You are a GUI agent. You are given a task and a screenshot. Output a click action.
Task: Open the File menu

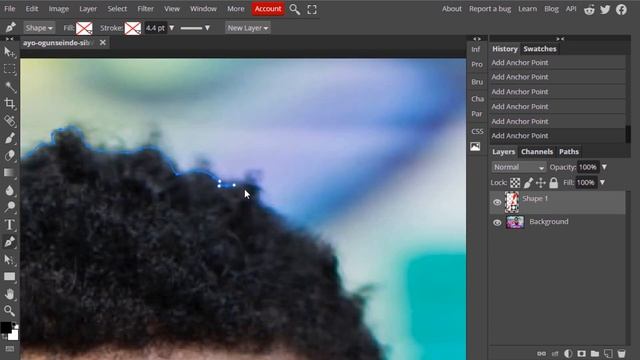pyautogui.click(x=9, y=9)
